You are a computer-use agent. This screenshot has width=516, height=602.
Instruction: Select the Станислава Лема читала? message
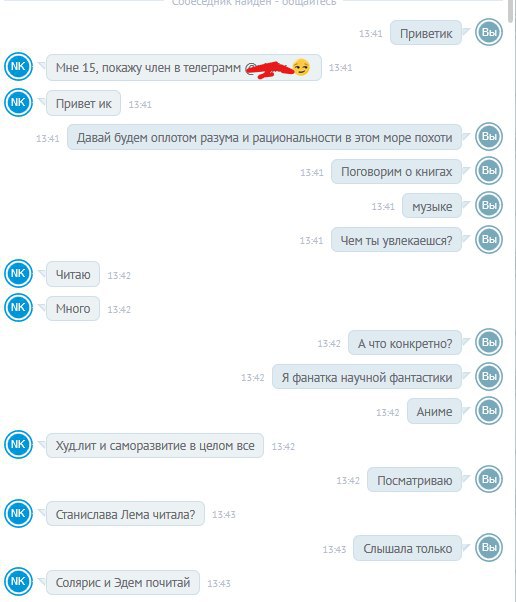pos(125,514)
